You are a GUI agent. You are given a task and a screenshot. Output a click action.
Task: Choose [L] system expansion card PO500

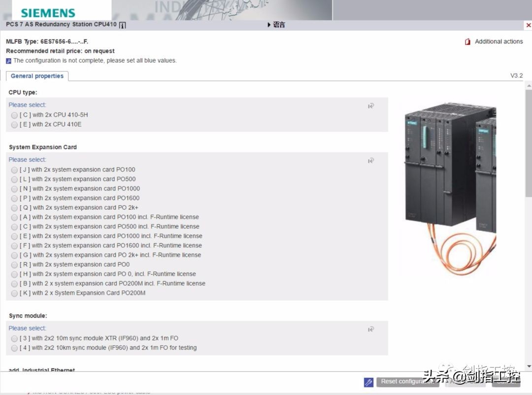click(x=14, y=180)
